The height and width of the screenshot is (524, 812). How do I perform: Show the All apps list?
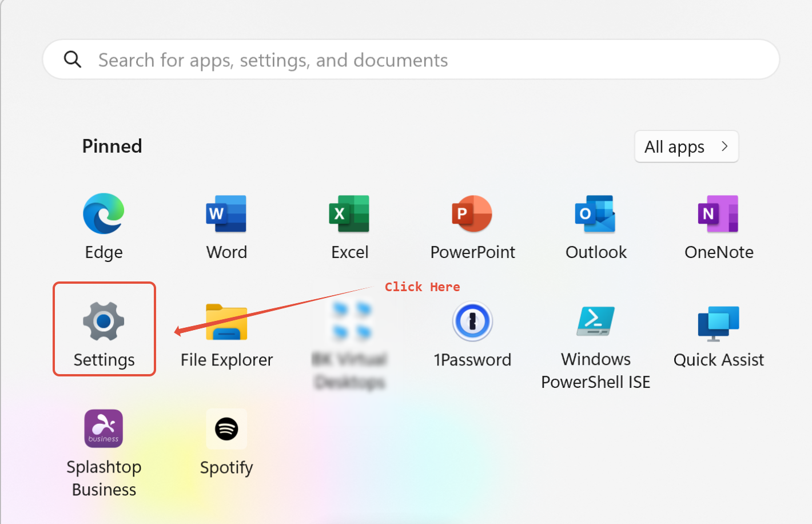coord(686,146)
